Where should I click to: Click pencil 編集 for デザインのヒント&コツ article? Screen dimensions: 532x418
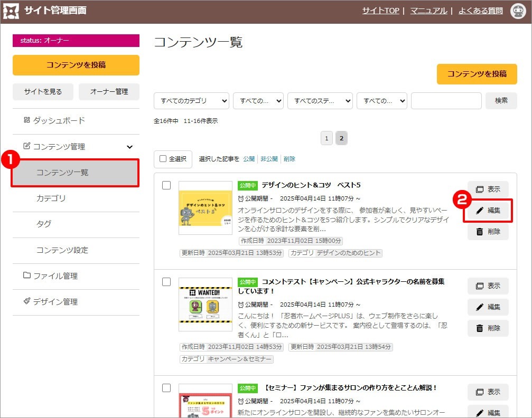488,211
